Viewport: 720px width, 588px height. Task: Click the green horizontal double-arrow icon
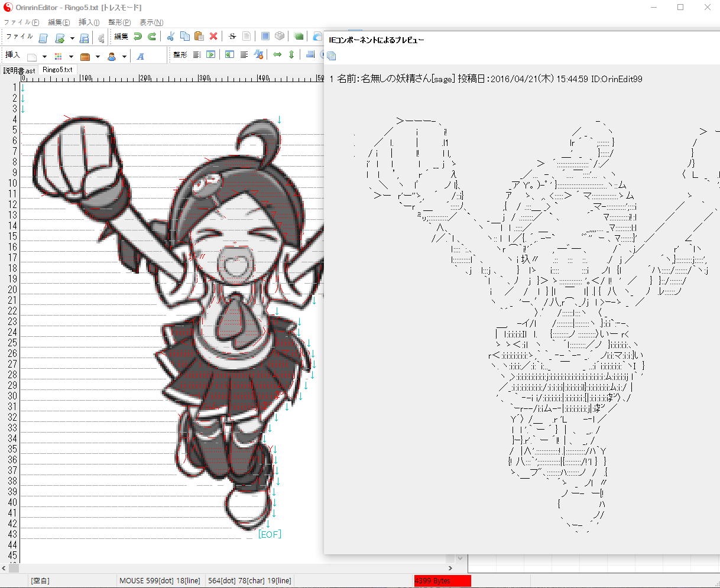[277, 55]
